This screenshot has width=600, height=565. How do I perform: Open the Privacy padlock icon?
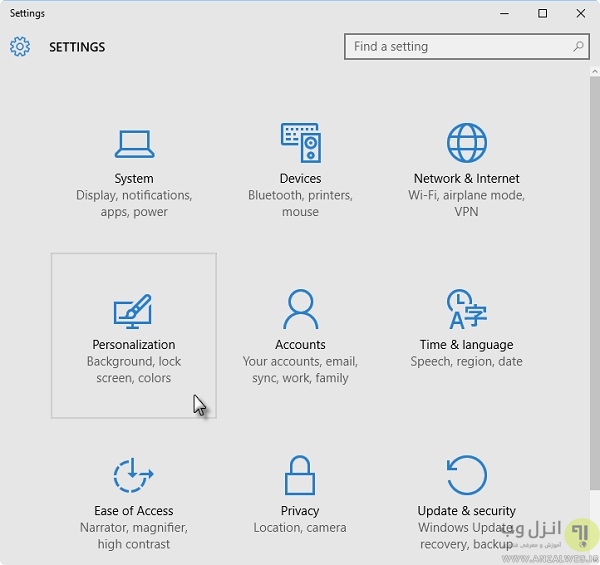click(300, 476)
